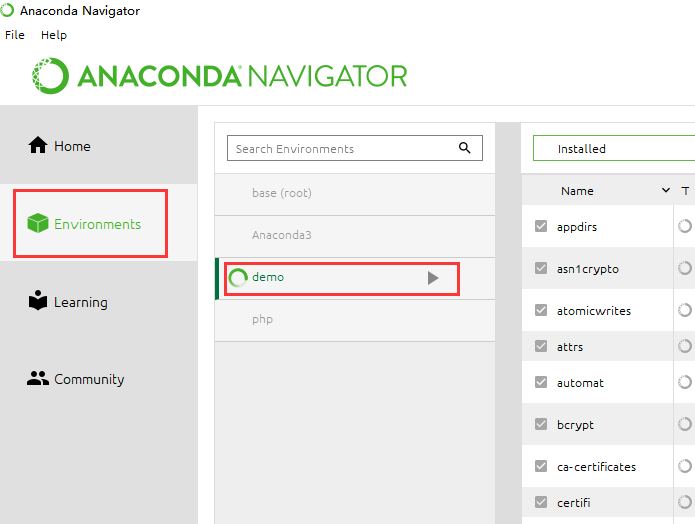Click the asn1crypto package name
This screenshot has width=695, height=524.
click(x=588, y=269)
